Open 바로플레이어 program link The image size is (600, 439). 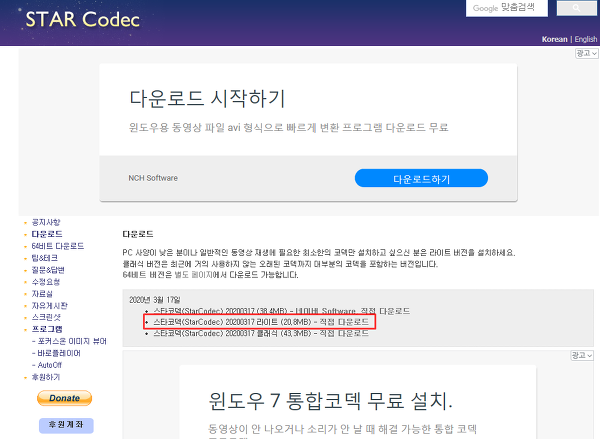pos(59,353)
